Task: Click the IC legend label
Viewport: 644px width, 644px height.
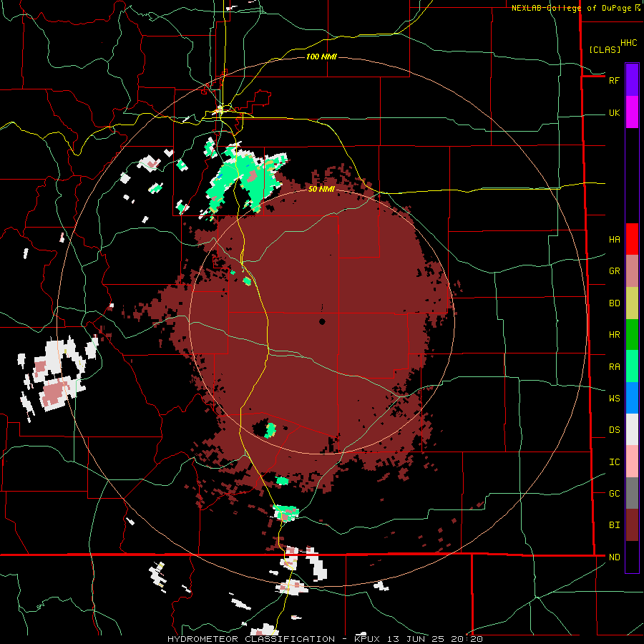Action: (x=614, y=462)
